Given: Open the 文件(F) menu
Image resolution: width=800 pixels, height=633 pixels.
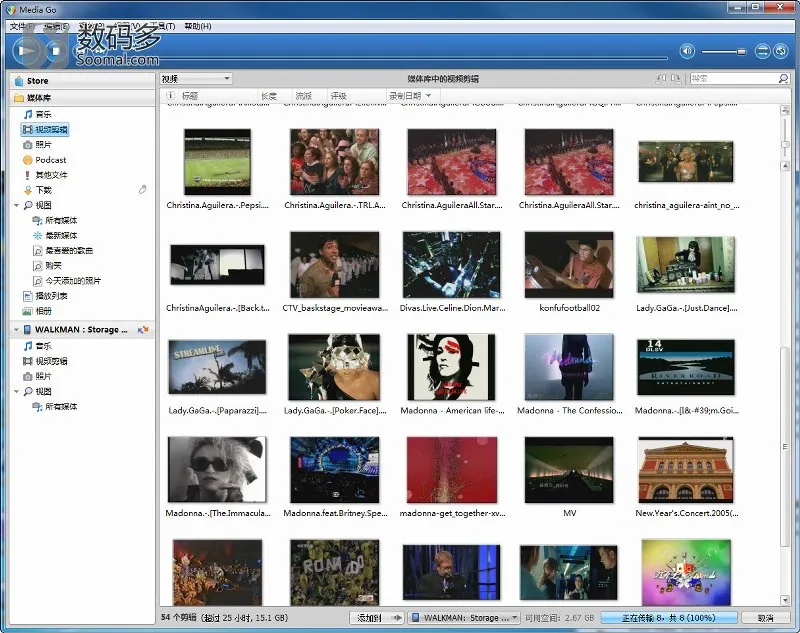Looking at the screenshot, I should pos(22,26).
